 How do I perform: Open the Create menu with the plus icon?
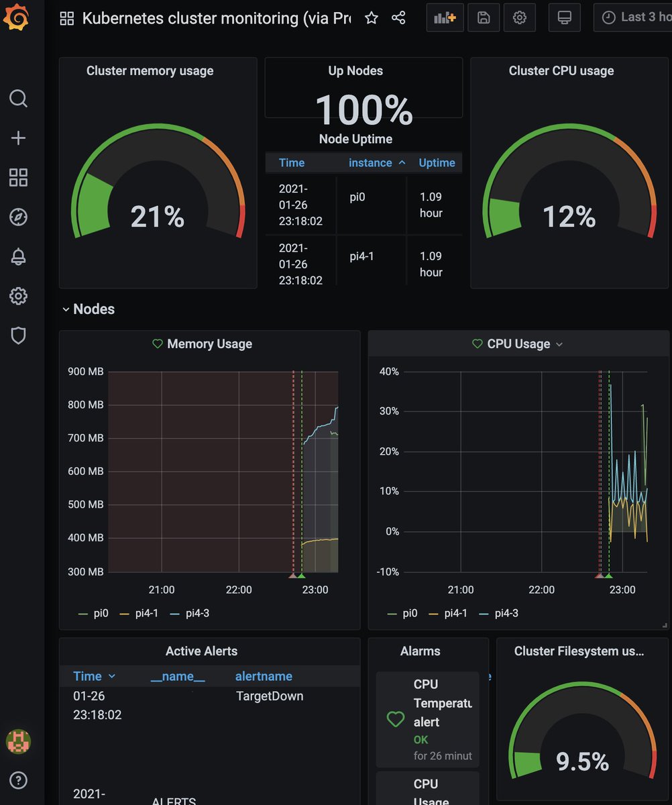coord(18,138)
